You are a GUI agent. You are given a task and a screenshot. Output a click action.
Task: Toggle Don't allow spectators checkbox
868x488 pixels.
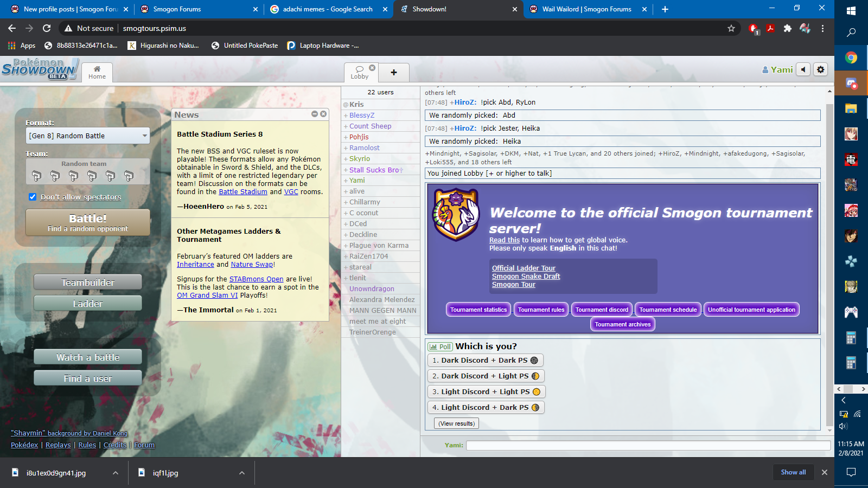33,197
